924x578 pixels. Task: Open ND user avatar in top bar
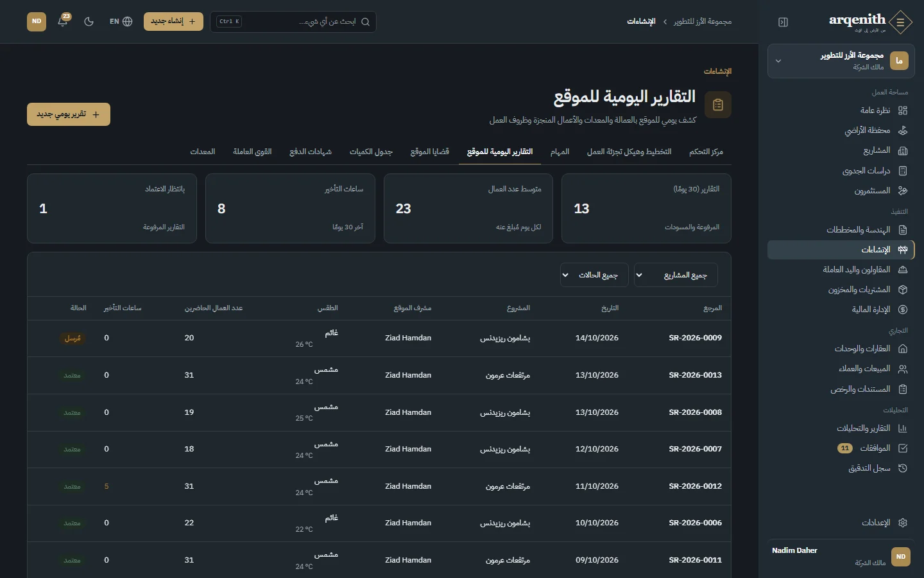pos(37,21)
